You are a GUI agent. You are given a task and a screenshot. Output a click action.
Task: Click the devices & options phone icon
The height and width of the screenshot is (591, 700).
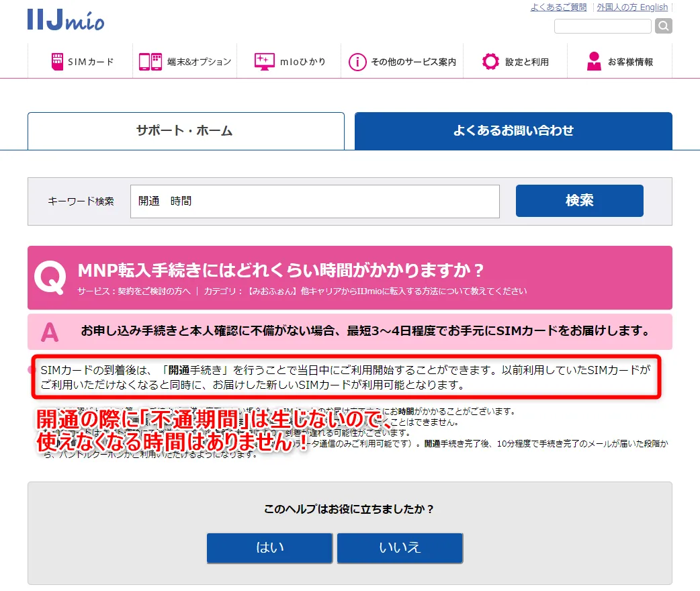[150, 62]
